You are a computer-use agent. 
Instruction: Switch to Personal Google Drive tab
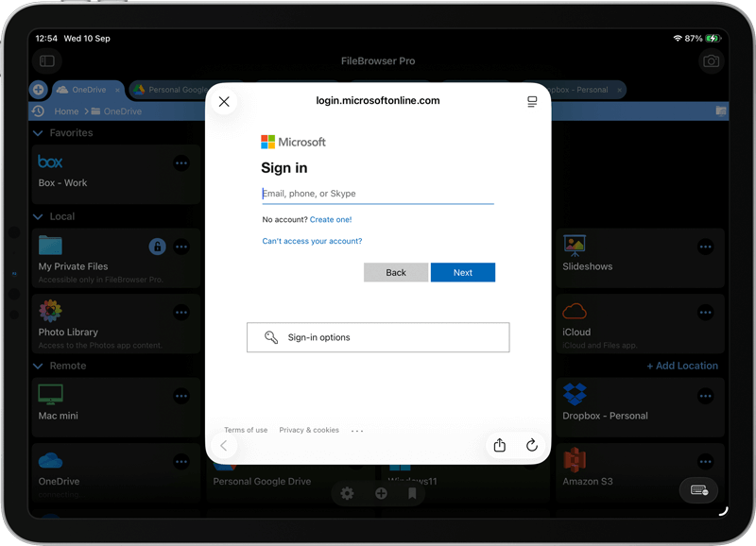(x=170, y=90)
